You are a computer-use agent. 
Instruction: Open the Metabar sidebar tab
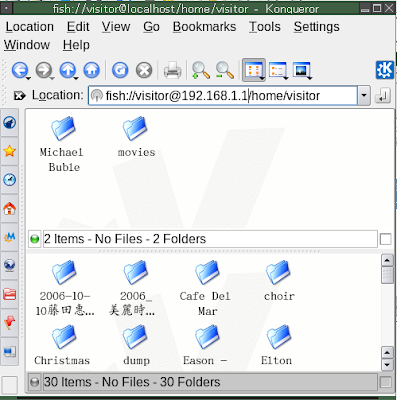point(9,237)
